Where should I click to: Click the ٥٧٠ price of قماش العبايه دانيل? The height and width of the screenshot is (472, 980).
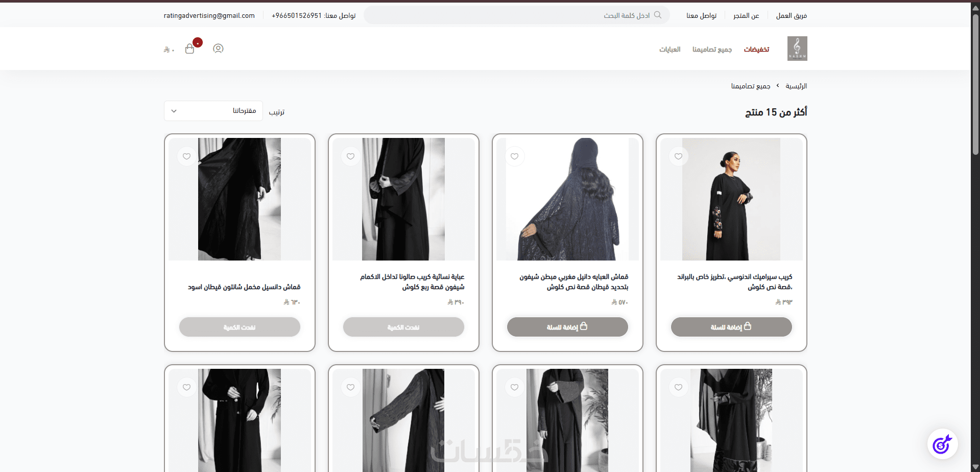pyautogui.click(x=620, y=302)
